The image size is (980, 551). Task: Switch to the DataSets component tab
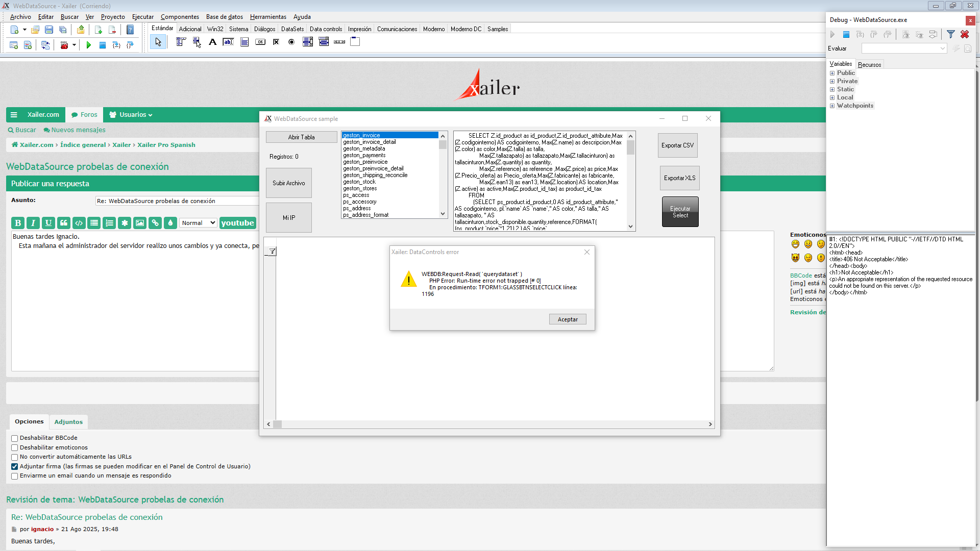point(292,29)
